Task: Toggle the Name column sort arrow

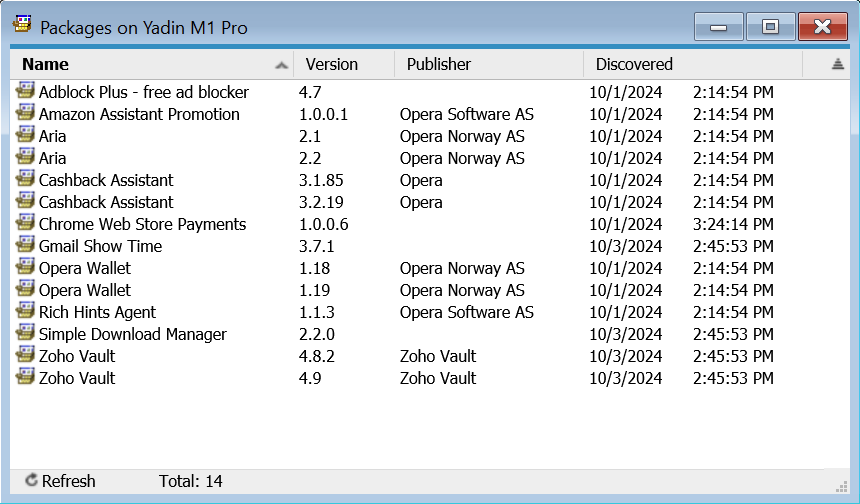Action: coord(281,65)
